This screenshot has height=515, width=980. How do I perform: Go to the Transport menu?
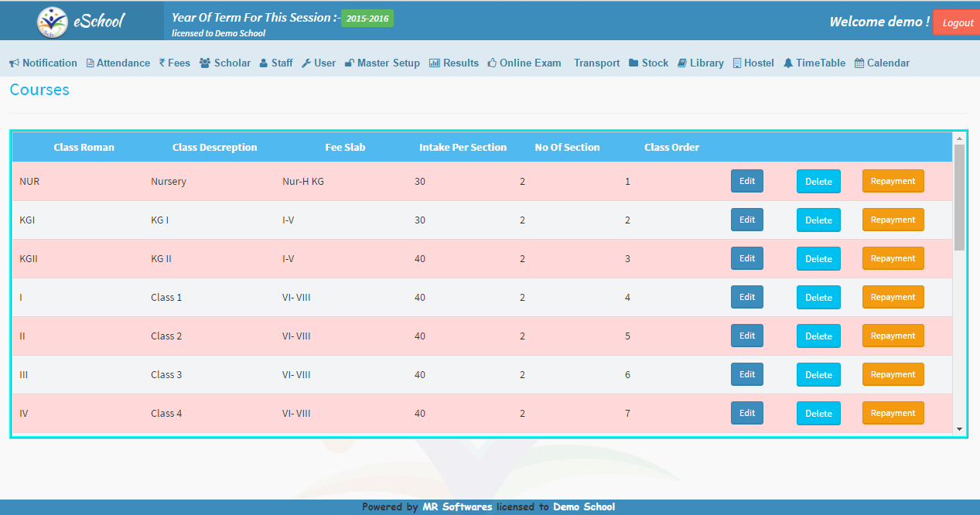[596, 63]
